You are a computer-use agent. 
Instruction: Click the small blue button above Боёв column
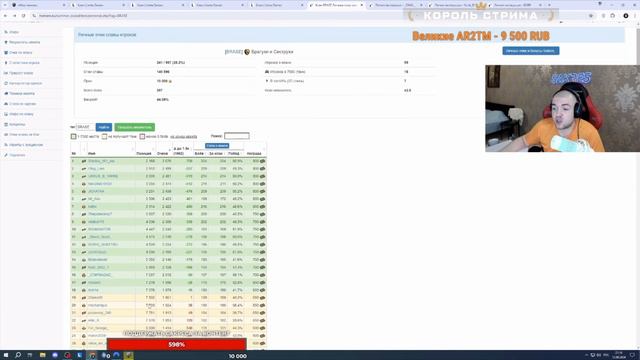click(217, 146)
